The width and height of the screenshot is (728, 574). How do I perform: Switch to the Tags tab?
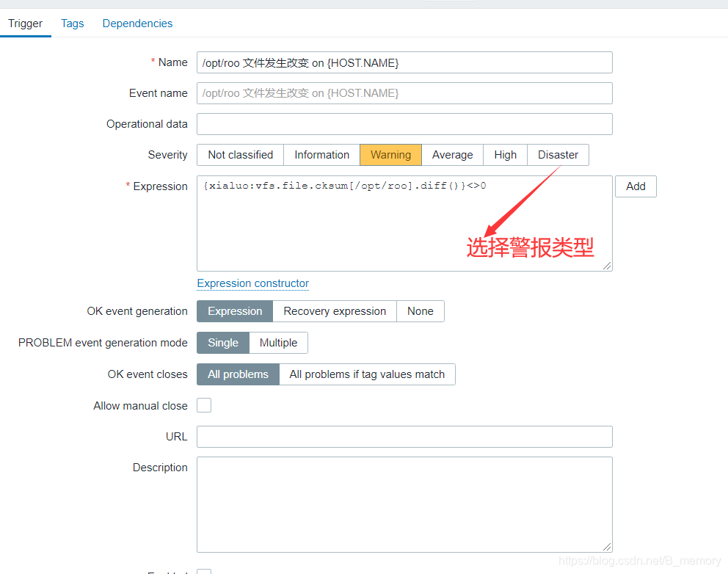[73, 23]
